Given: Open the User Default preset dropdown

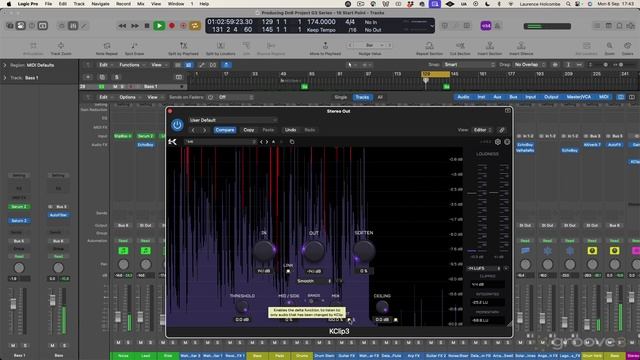Looking at the screenshot, I should click(x=233, y=120).
